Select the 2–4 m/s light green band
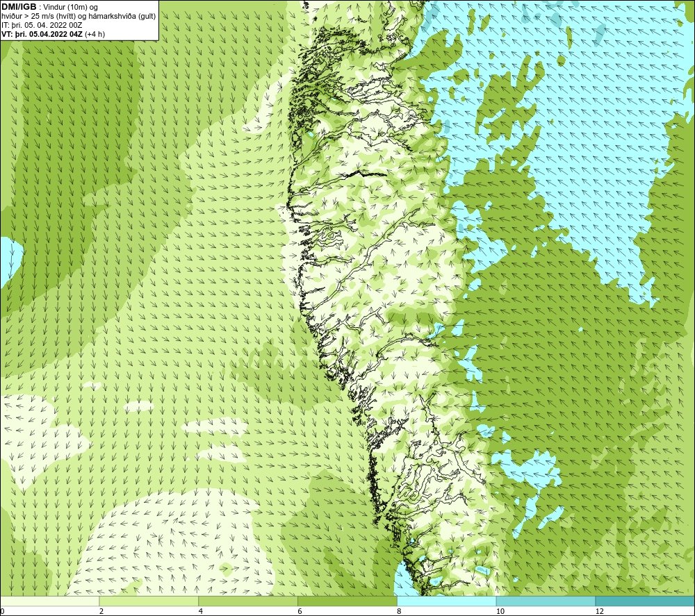695x616 pixels. [x=149, y=601]
